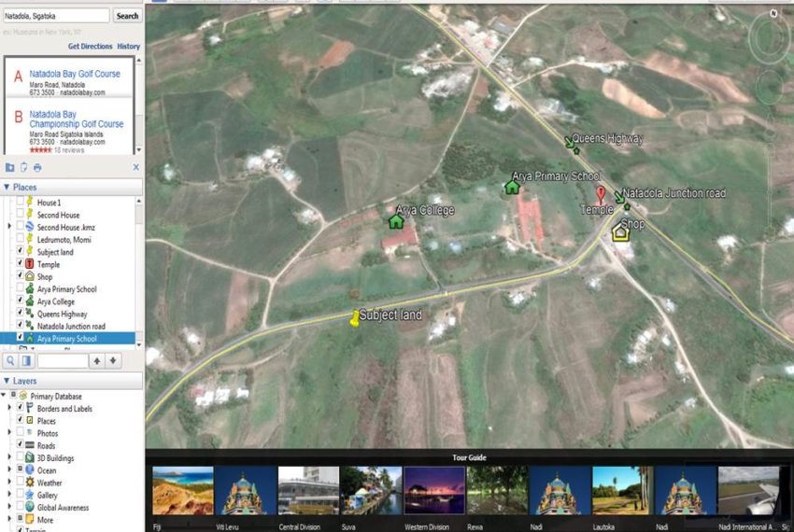The width and height of the screenshot is (794, 532).
Task: Open the Get Directions link
Action: click(x=90, y=46)
